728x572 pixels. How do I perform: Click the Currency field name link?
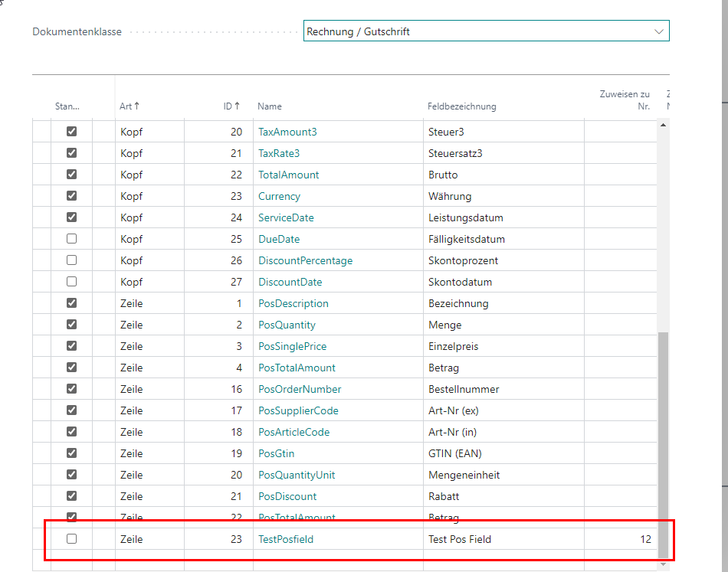point(279,196)
